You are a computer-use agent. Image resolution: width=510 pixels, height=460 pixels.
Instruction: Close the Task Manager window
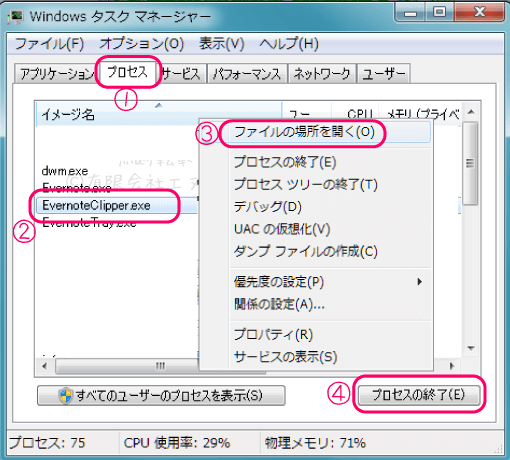click(479, 13)
